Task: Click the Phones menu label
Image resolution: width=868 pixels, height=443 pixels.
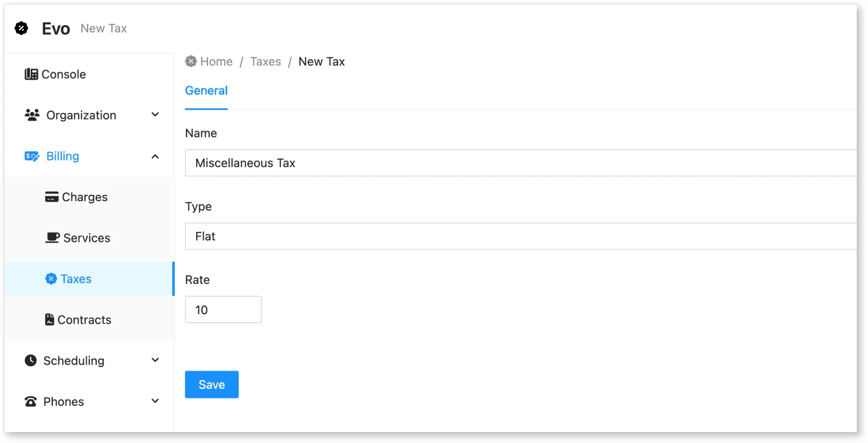Action: tap(64, 401)
